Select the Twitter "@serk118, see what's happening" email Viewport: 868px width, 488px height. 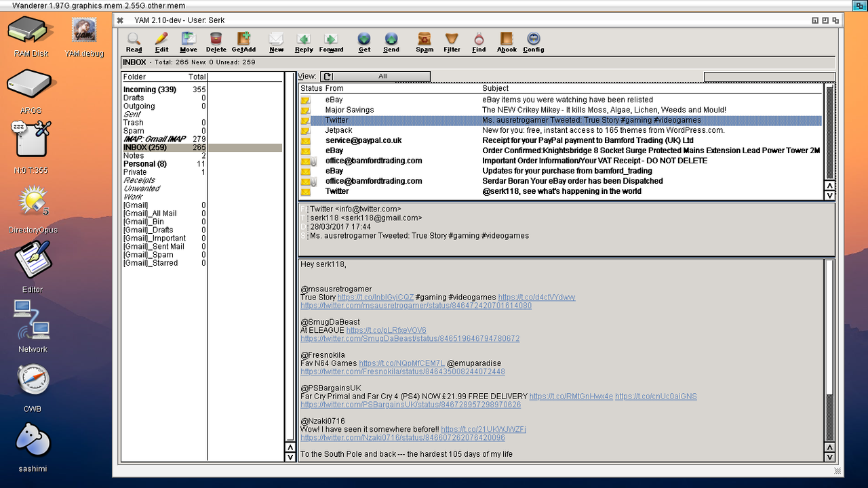click(x=561, y=191)
